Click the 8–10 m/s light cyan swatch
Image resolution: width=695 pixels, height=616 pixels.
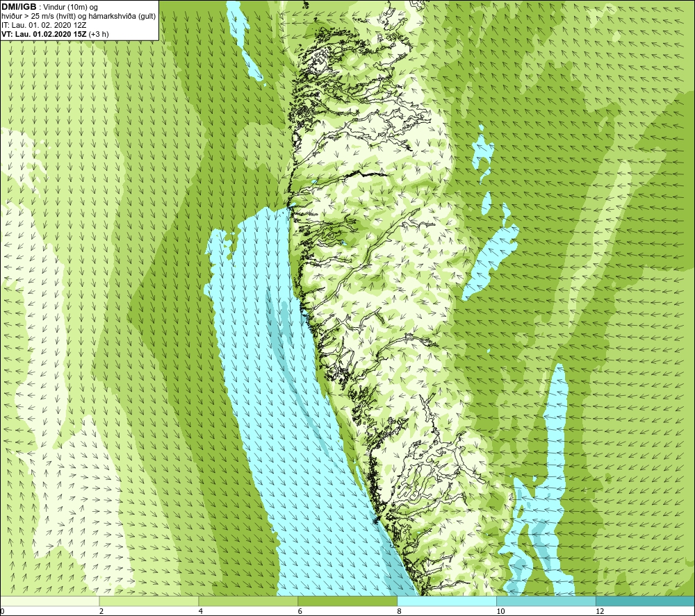[447, 601]
